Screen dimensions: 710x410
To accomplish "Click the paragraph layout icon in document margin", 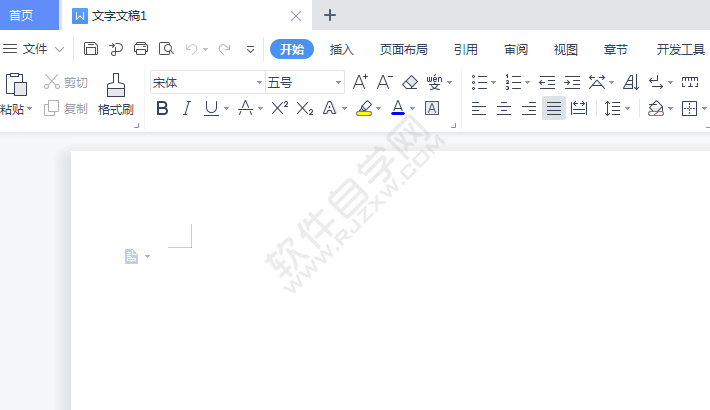I will pos(131,256).
